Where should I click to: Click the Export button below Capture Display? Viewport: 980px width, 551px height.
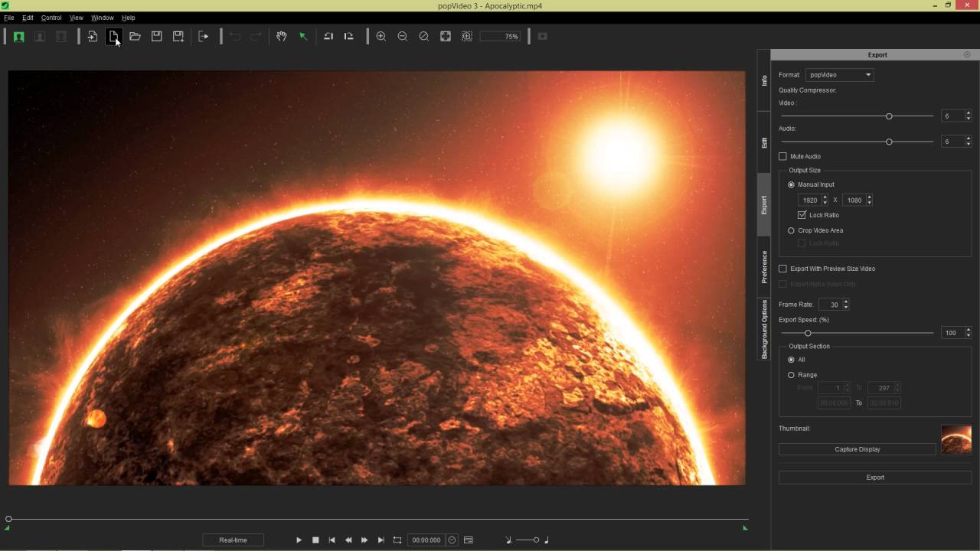[875, 478]
